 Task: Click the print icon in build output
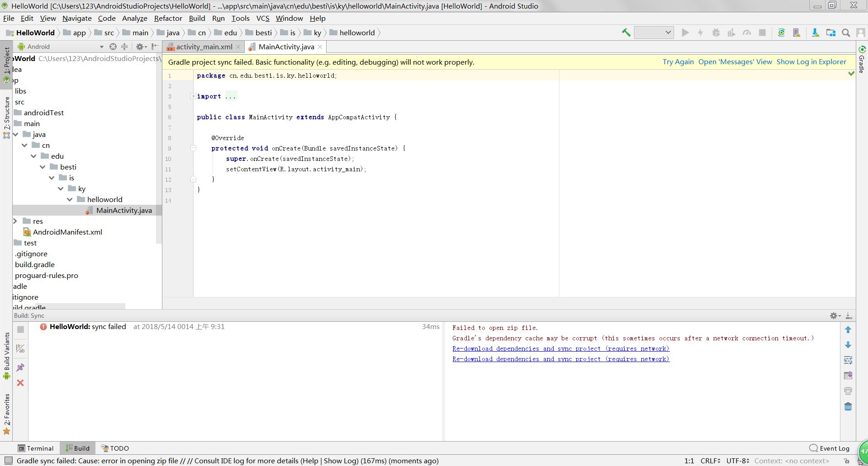coord(848,391)
